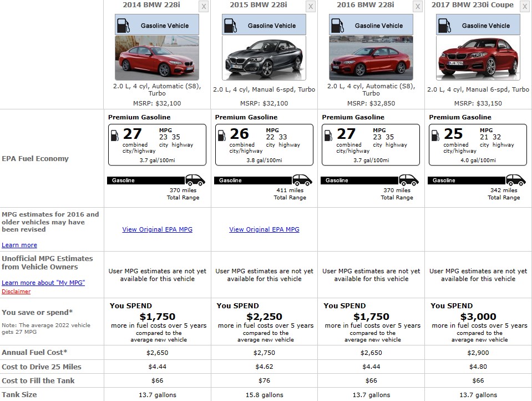The width and height of the screenshot is (532, 401).
Task: Remove the 2015 BMW 228i column with X
Action: tap(311, 7)
